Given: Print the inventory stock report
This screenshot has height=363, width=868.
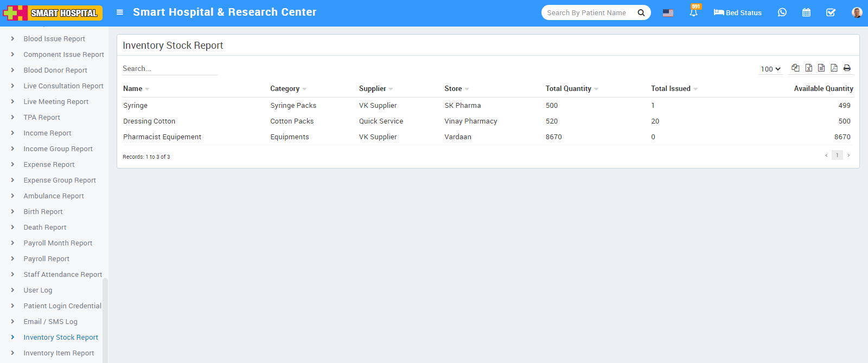Looking at the screenshot, I should (x=847, y=68).
